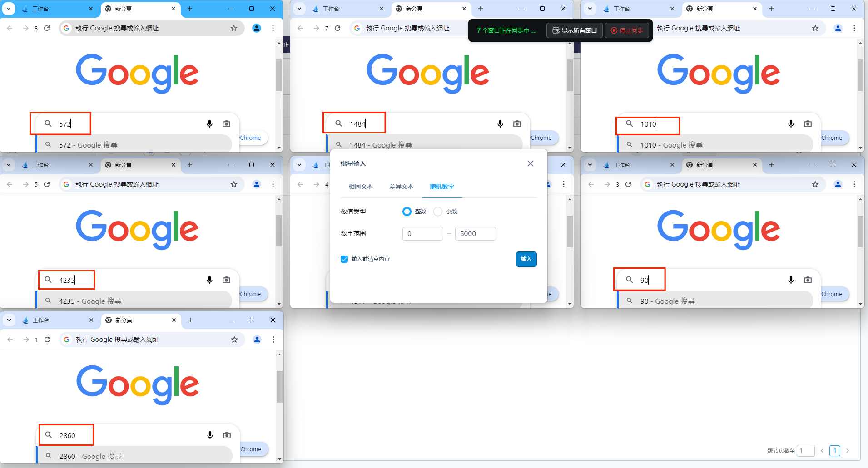The width and height of the screenshot is (868, 468).
Task: Click scrollbar thumb in window 3
Action: [x=860, y=232]
